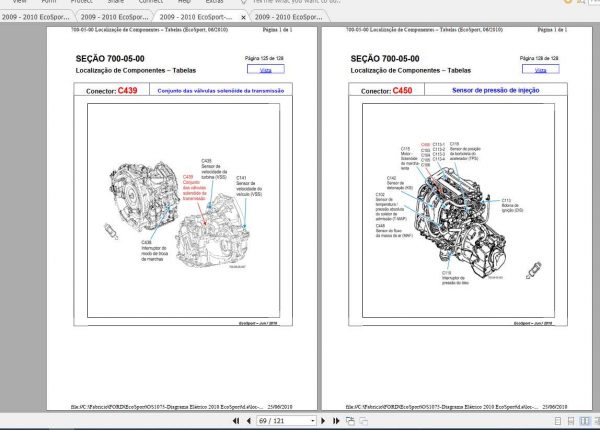Go to the previous page
This screenshot has width=600, height=430.
[x=249, y=421]
